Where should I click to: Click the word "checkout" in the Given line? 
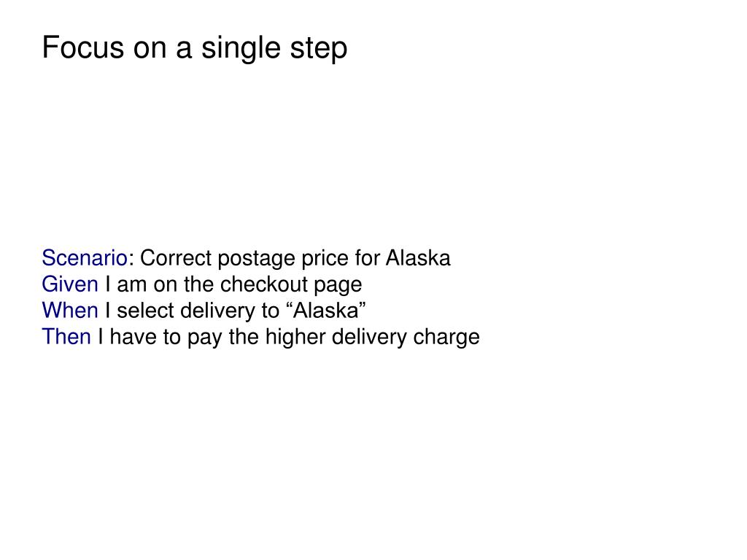tap(264, 284)
